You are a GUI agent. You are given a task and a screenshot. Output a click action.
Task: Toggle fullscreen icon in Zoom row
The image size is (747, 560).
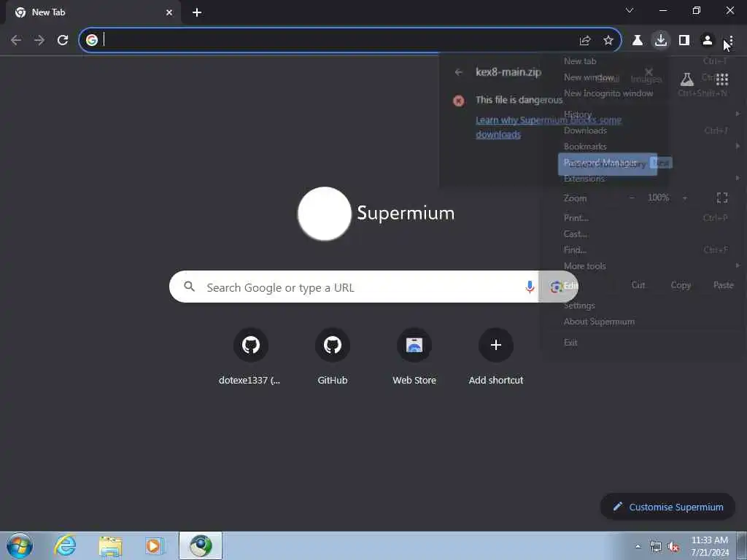(721, 198)
